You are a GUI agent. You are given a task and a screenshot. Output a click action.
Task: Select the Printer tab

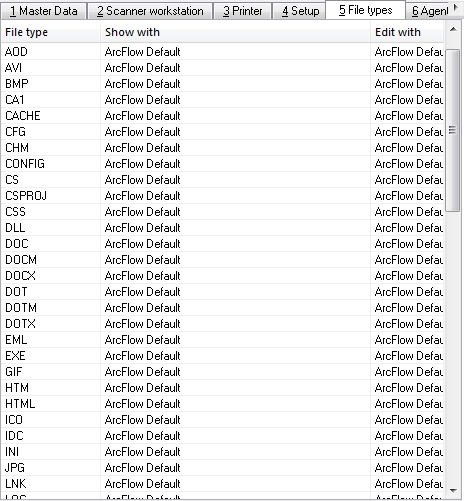242,11
